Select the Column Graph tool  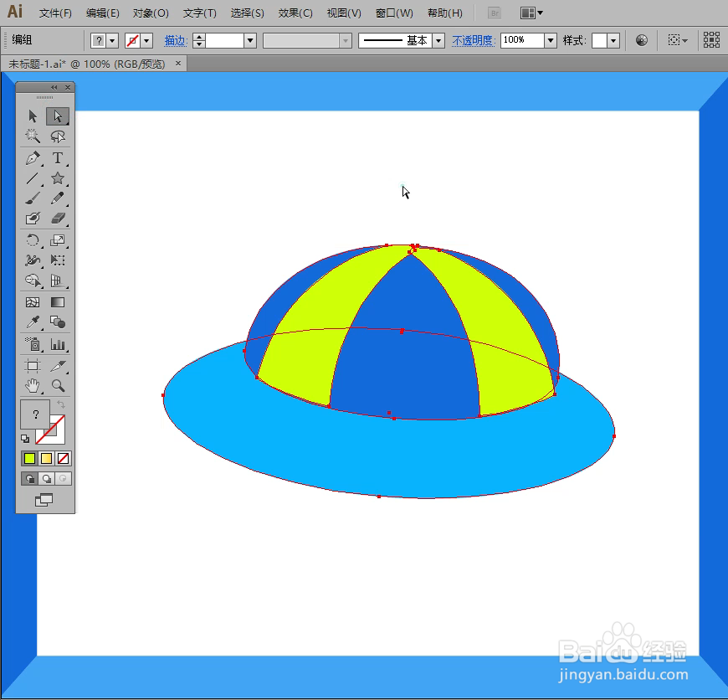(58, 344)
